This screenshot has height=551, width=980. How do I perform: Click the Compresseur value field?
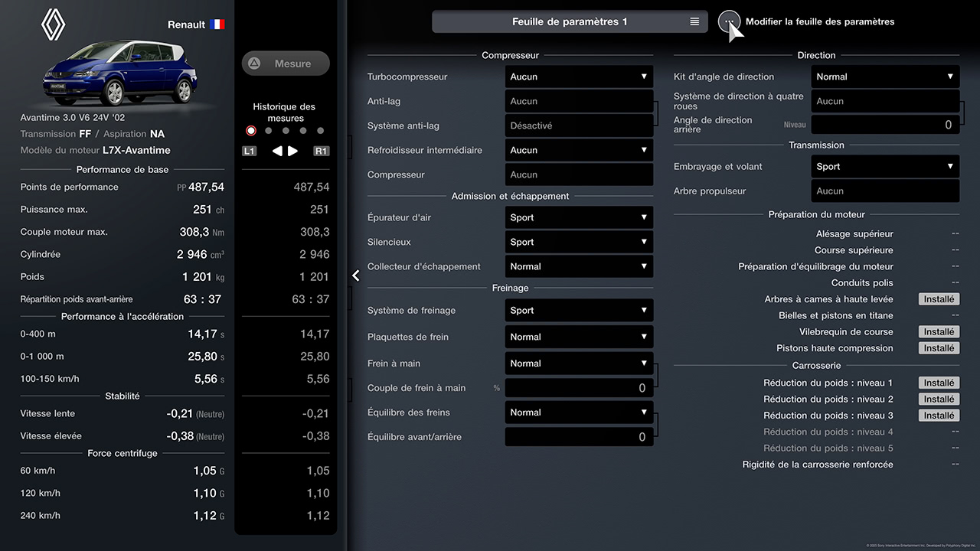580,174
